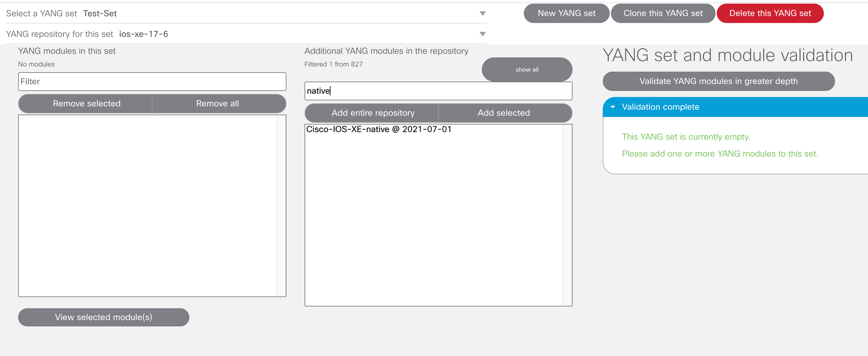Viewport: 868px width, 356px height.
Task: Select the Cisco-IOS-XE-native module entry
Action: [x=379, y=129]
